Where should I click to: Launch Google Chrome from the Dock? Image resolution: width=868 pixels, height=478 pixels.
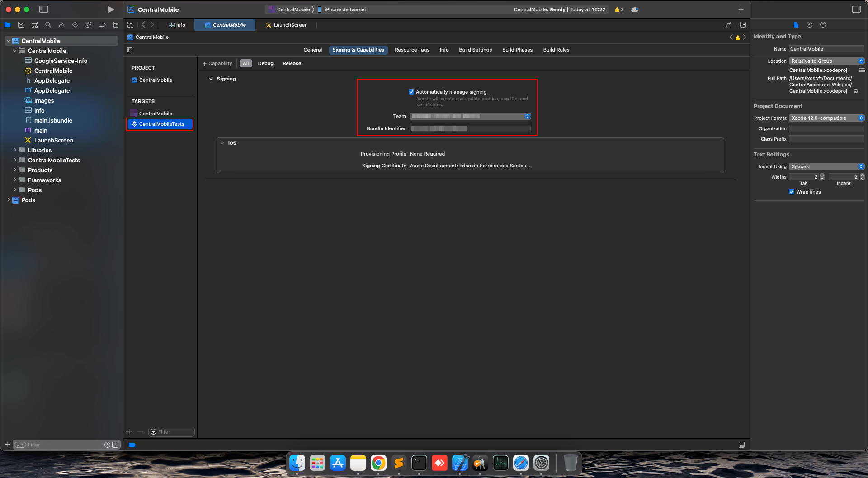point(378,463)
